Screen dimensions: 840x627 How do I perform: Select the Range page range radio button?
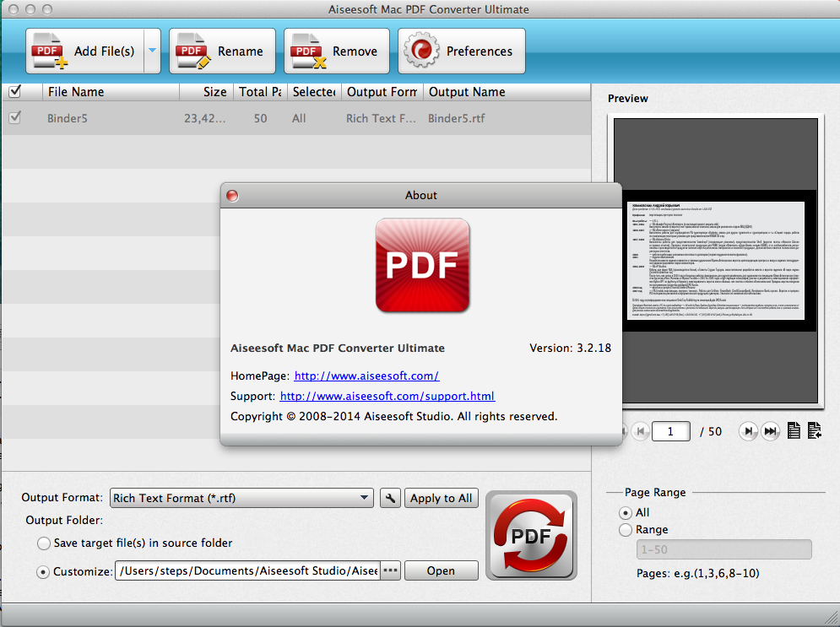click(x=626, y=530)
